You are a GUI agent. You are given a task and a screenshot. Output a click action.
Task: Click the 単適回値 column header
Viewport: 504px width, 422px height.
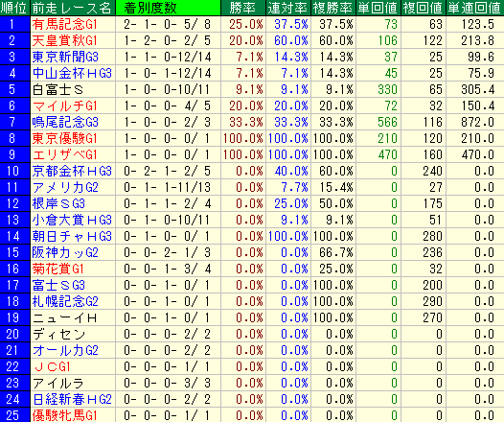coord(475,8)
